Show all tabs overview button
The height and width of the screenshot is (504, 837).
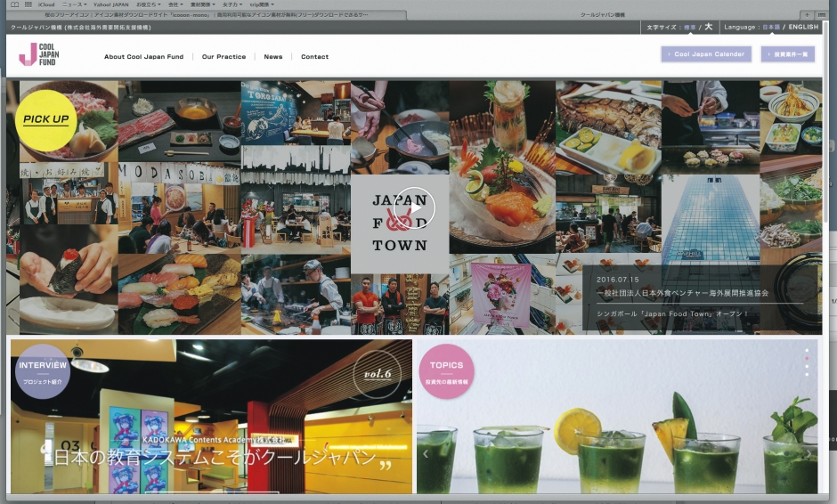click(x=820, y=15)
